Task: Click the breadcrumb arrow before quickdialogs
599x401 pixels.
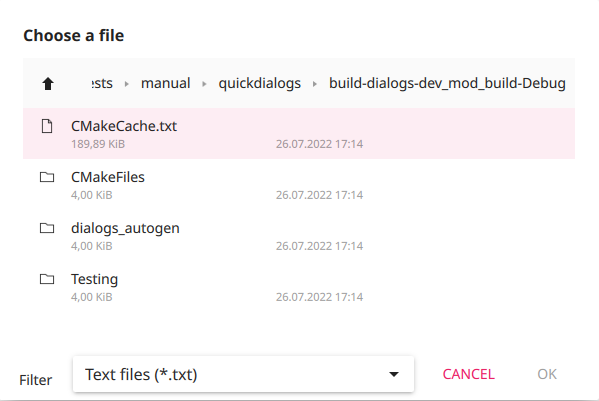Action: click(204, 84)
